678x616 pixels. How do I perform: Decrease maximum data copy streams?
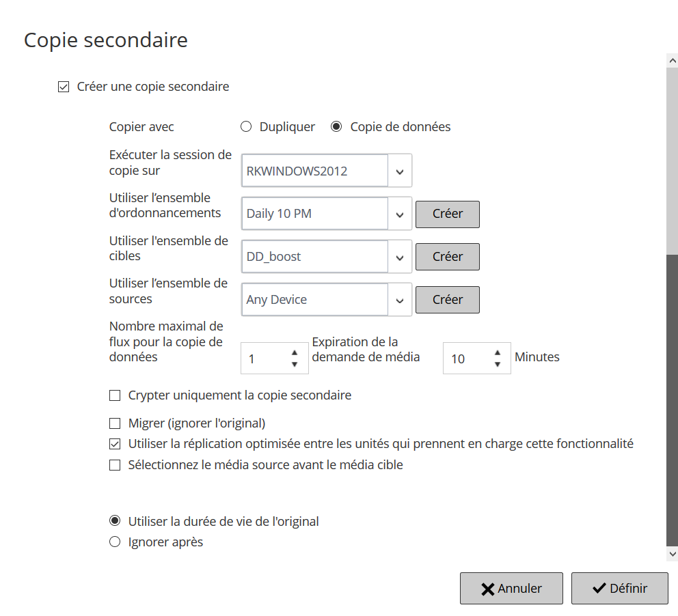click(295, 365)
